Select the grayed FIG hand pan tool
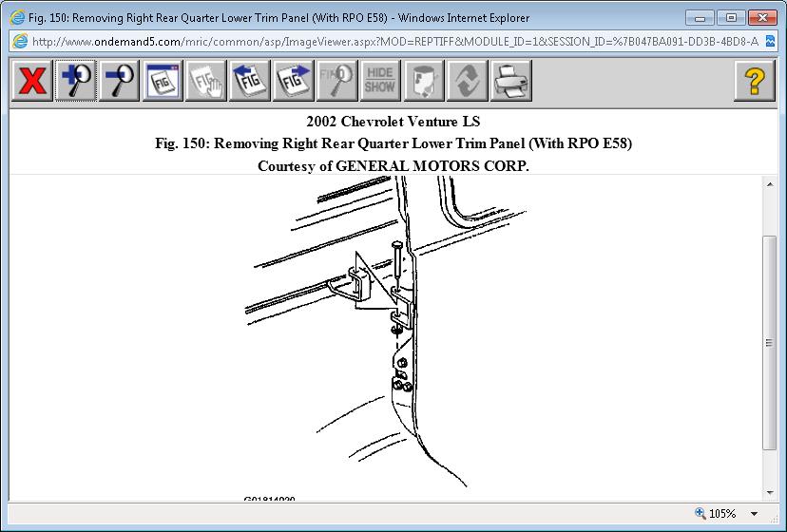The width and height of the screenshot is (787, 532). click(x=206, y=81)
